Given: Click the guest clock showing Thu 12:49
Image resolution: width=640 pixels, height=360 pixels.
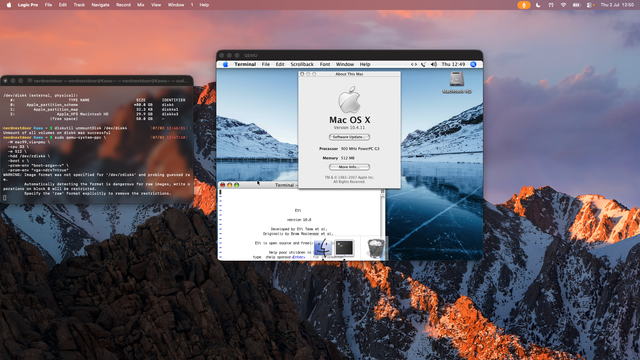Looking at the screenshot, I should tap(453, 64).
